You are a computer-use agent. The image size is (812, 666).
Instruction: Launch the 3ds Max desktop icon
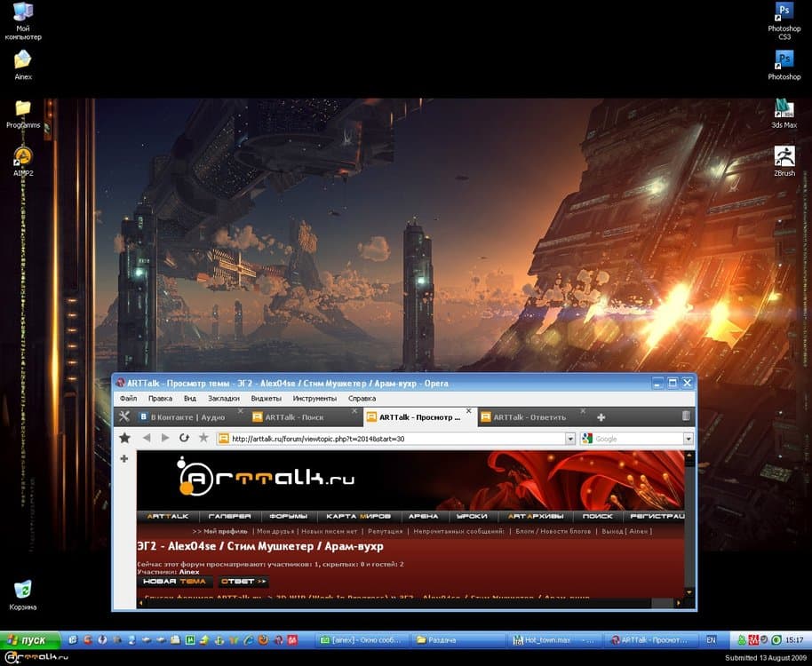tap(784, 112)
